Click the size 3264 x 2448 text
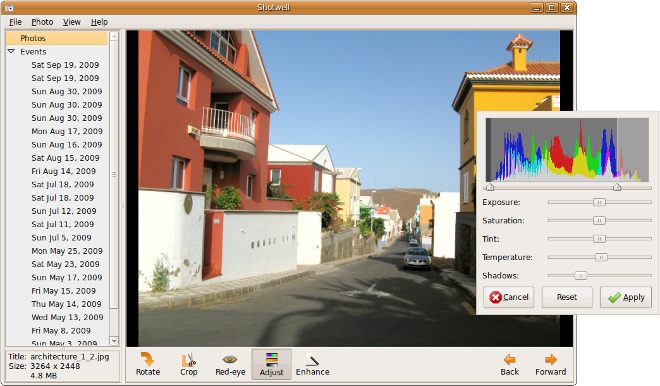The width and height of the screenshot is (660, 386). pyautogui.click(x=55, y=366)
